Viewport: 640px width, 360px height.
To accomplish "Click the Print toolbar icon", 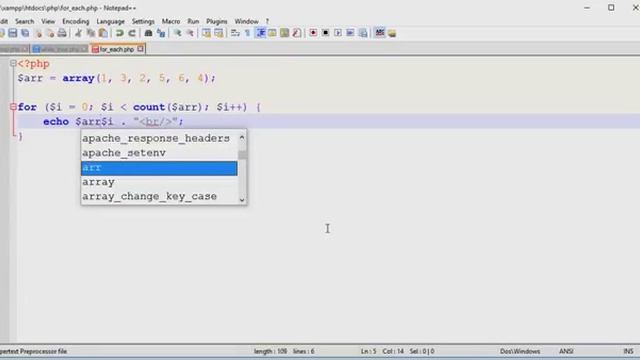I will 62,33.
